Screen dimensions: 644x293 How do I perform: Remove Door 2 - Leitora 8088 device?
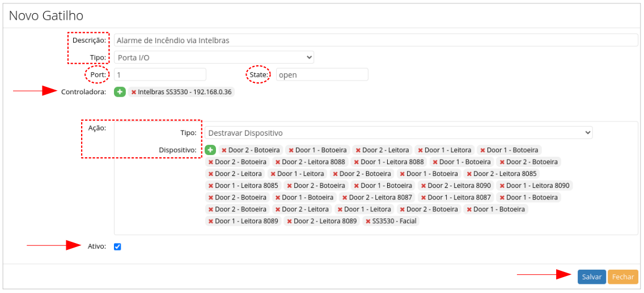[278, 162]
